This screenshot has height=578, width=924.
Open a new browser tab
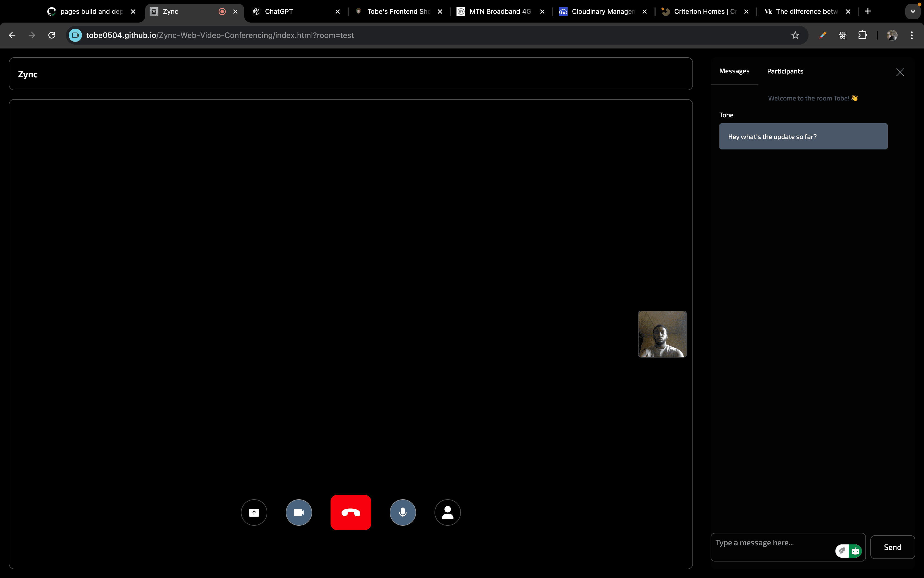(868, 11)
